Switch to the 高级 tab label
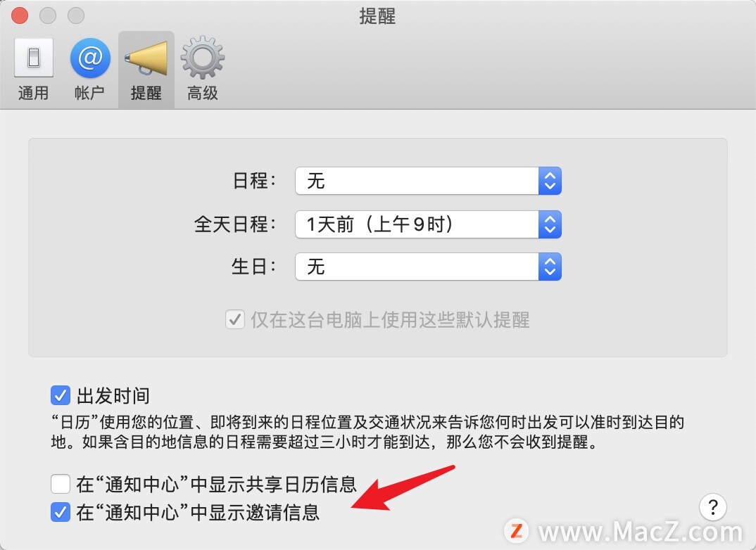This screenshot has height=550, width=756. pos(203,93)
